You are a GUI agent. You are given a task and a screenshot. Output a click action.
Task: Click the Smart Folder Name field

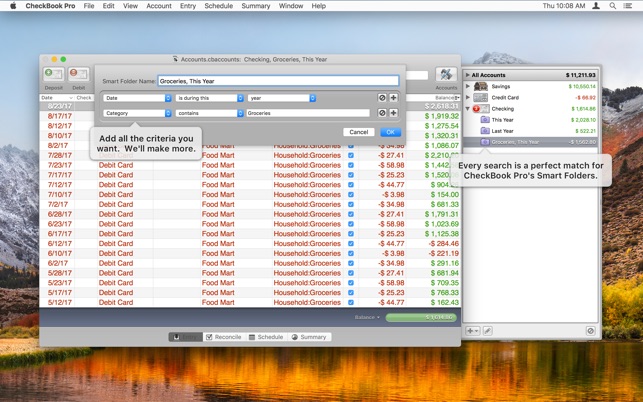tap(278, 81)
